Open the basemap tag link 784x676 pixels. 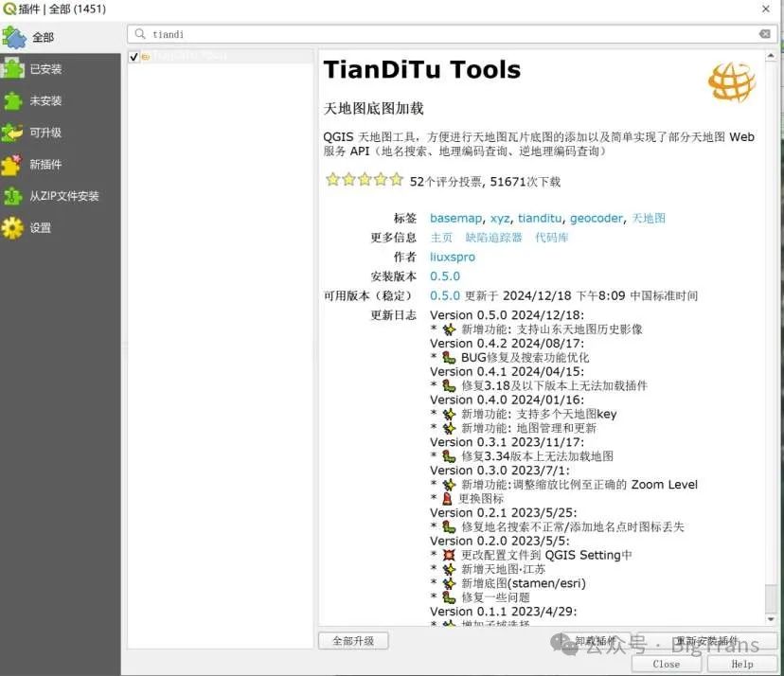456,219
